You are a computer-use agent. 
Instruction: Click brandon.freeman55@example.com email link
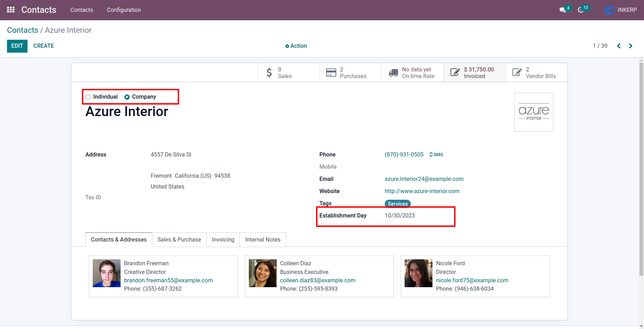tap(168, 280)
